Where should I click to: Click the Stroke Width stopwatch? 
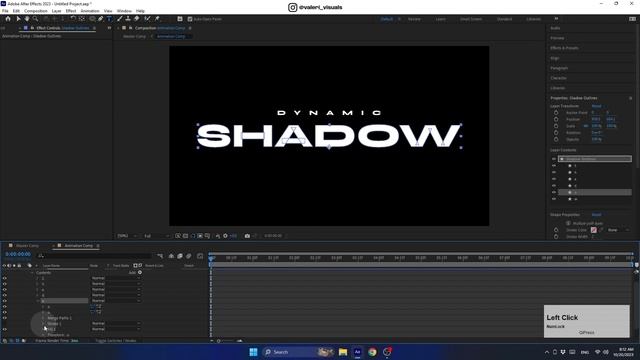556,237
